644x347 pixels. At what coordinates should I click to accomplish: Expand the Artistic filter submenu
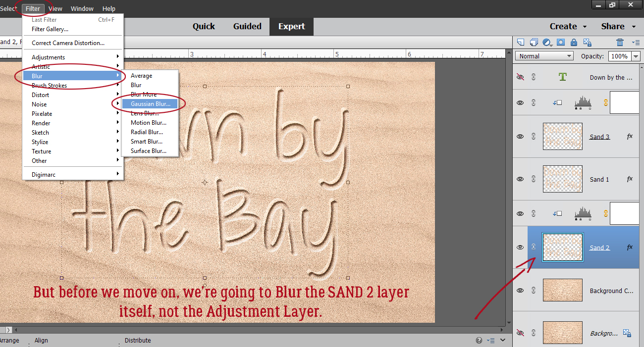pos(73,66)
